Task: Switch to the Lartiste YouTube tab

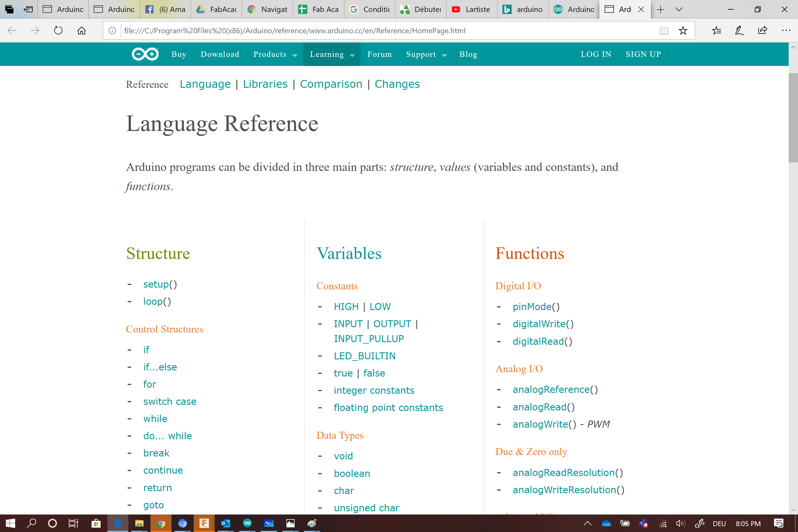Action: coord(471,10)
